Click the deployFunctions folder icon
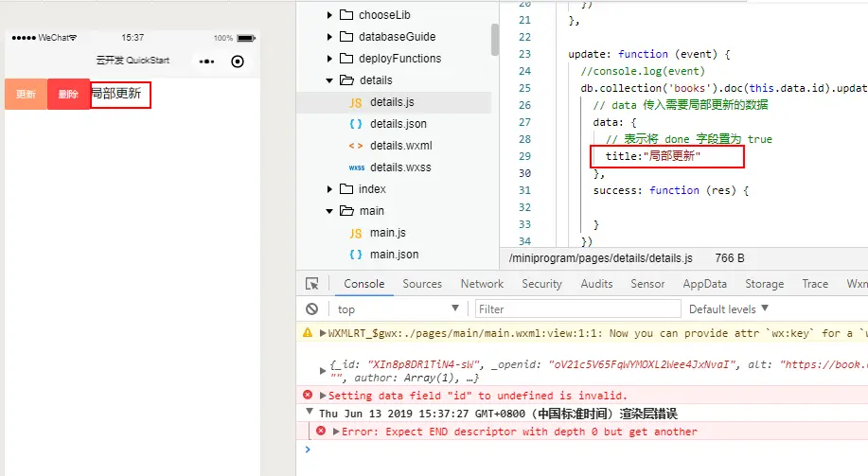Screen dimensions: 868x476 (x=346, y=58)
